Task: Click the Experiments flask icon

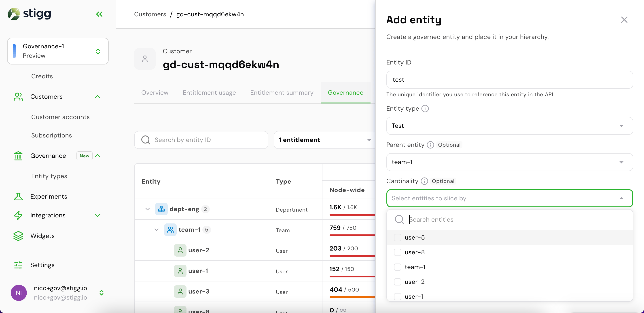Action: pyautogui.click(x=18, y=196)
